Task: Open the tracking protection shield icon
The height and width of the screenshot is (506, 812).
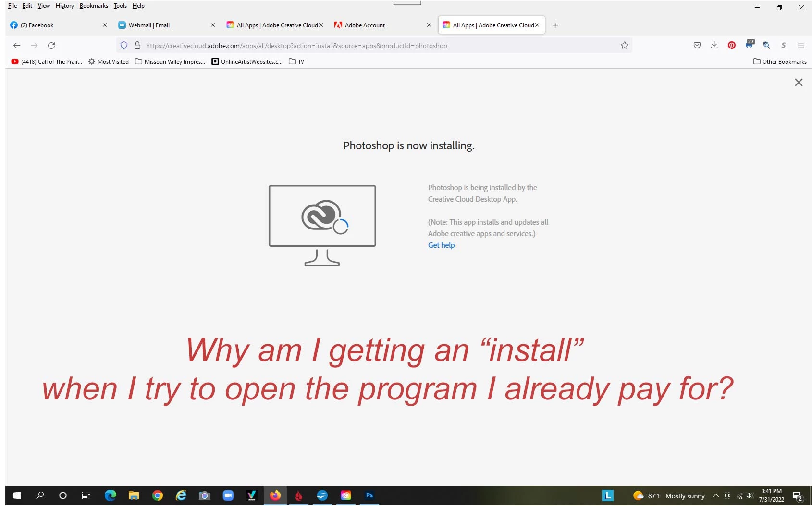Action: [x=124, y=46]
